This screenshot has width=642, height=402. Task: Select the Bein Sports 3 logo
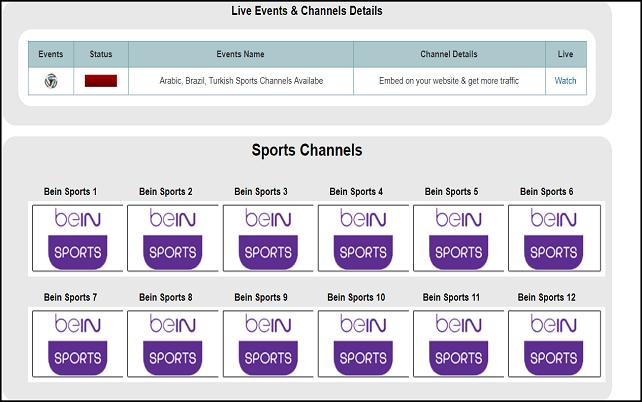(268, 238)
